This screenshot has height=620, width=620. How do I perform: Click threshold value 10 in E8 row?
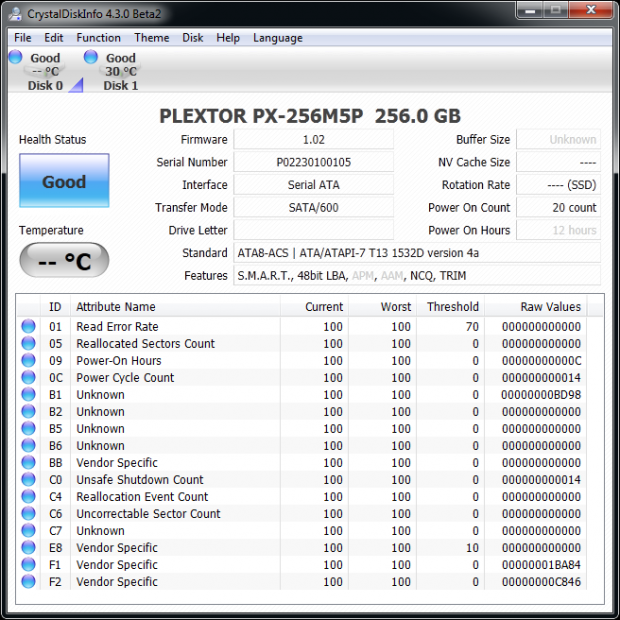472,548
